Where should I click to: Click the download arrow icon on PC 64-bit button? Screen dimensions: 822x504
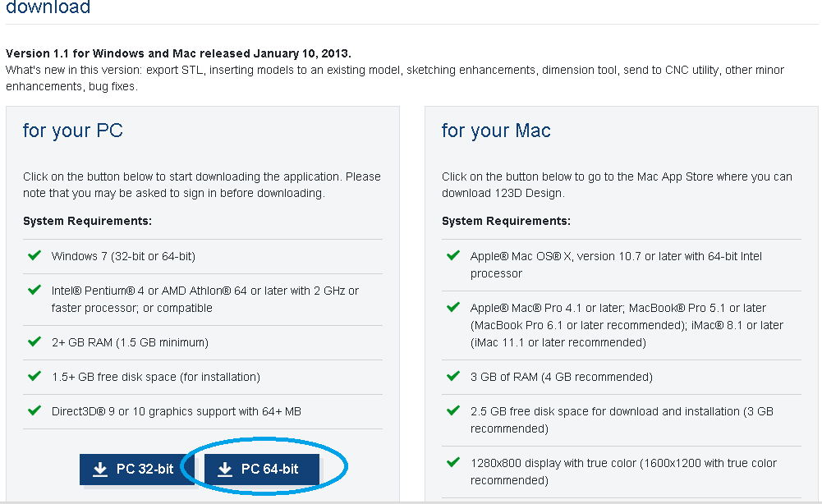click(225, 470)
